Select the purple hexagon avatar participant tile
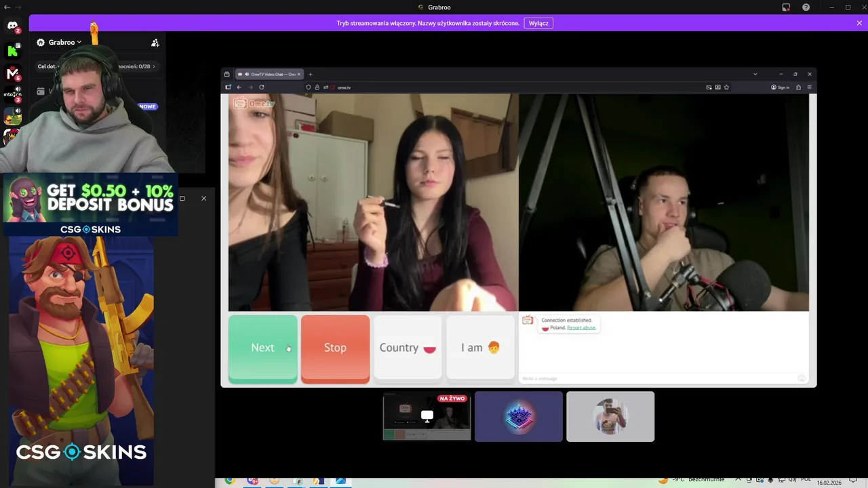This screenshot has width=868, height=488. coord(519,416)
